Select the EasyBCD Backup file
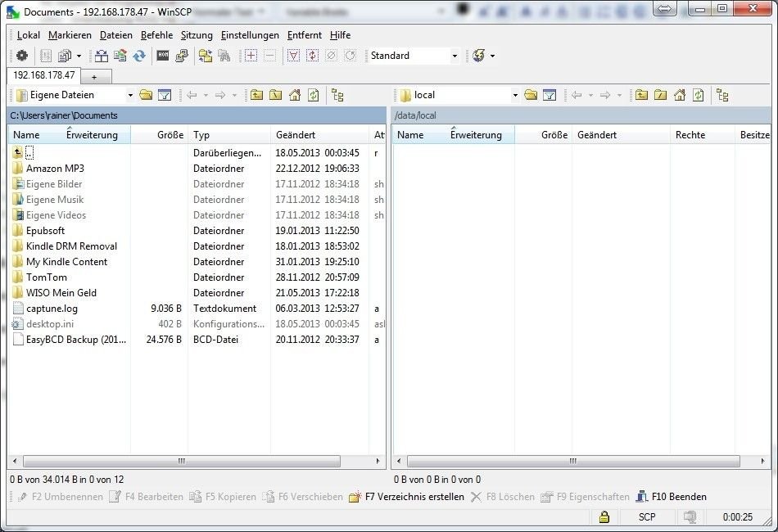 tap(76, 340)
